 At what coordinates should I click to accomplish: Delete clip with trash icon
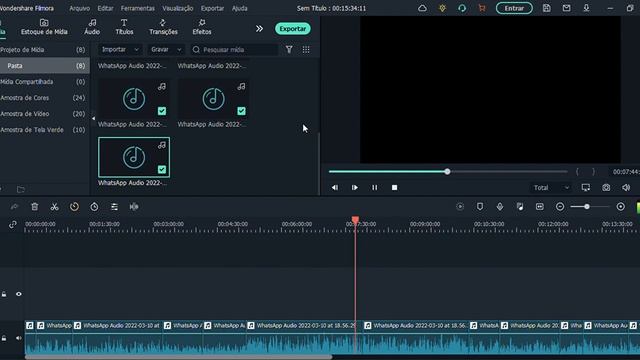point(35,207)
